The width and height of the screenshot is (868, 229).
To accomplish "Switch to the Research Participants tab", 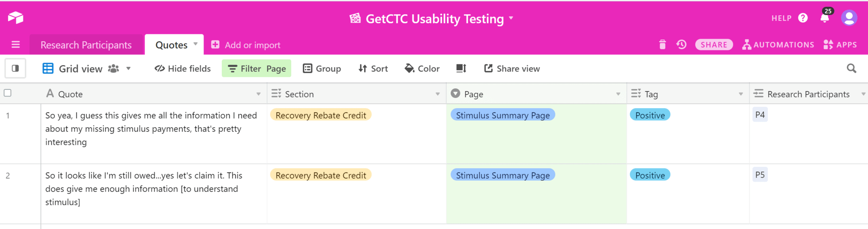I will pos(86,45).
